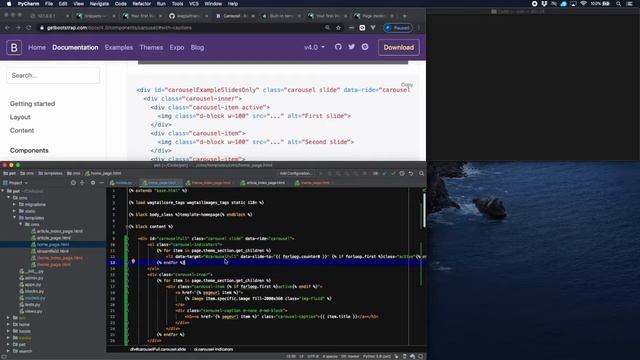Click editor vertical scrollbar
The height and width of the screenshot is (360, 640).
424,210
